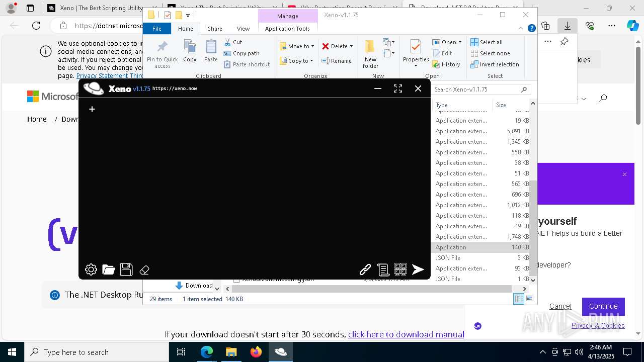
Task: Open Explorer File menu
Action: point(157,29)
